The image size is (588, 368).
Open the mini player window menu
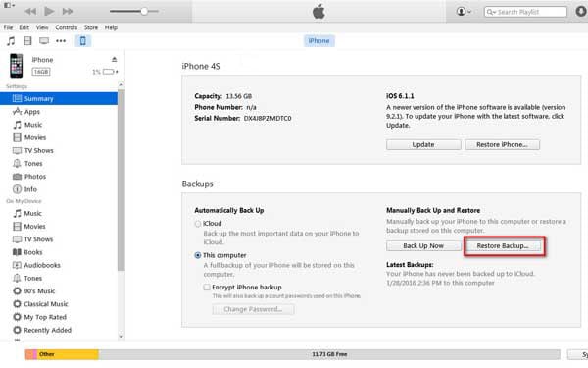pyautogui.click(x=9, y=5)
